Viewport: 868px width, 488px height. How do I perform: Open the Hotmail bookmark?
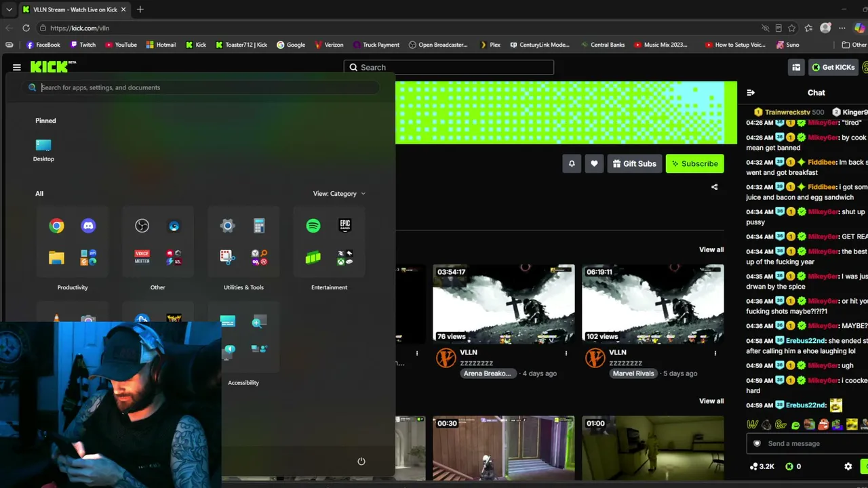pyautogui.click(x=161, y=45)
